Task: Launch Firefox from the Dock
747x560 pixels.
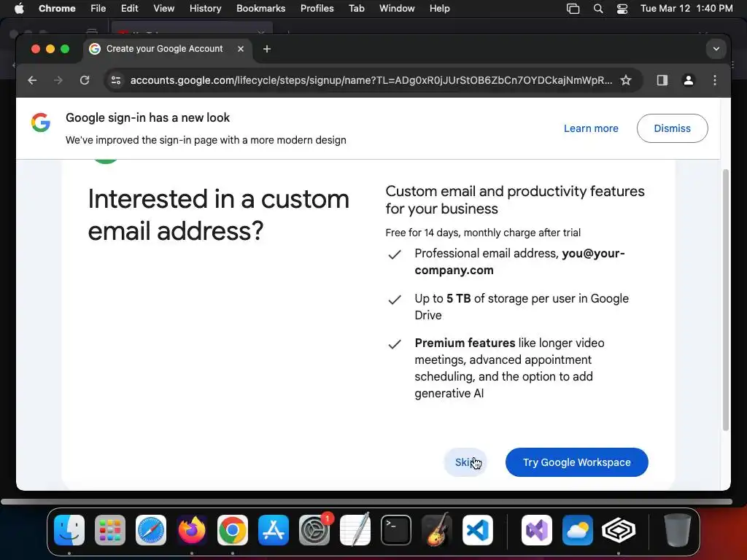Action: (192, 530)
